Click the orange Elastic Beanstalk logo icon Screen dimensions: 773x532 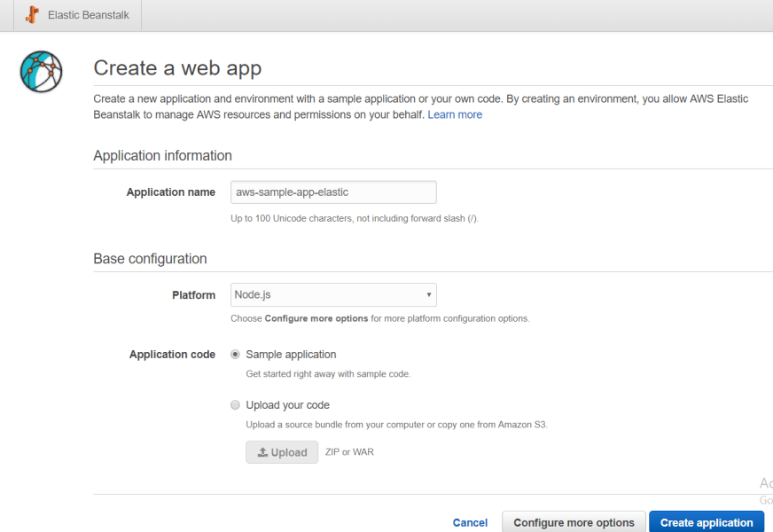[33, 15]
